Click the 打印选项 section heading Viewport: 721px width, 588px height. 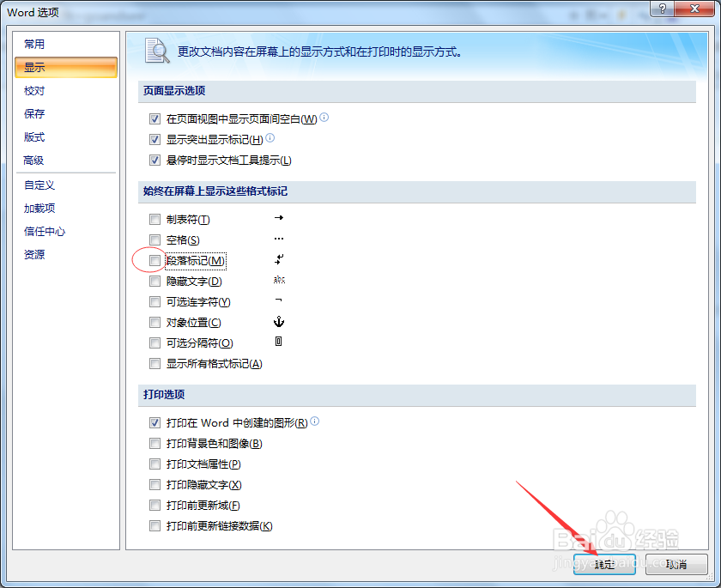pyautogui.click(x=164, y=395)
